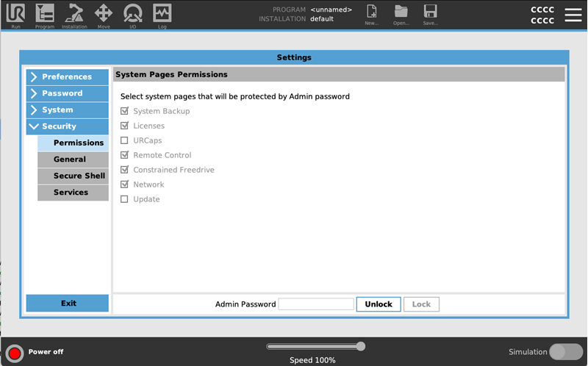Focus the Admin Password field

[x=316, y=304]
